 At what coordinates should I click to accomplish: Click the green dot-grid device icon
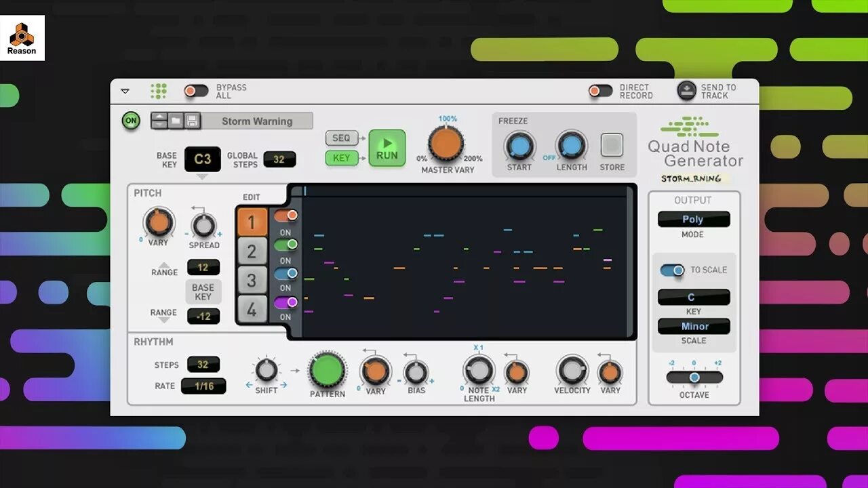tap(159, 91)
